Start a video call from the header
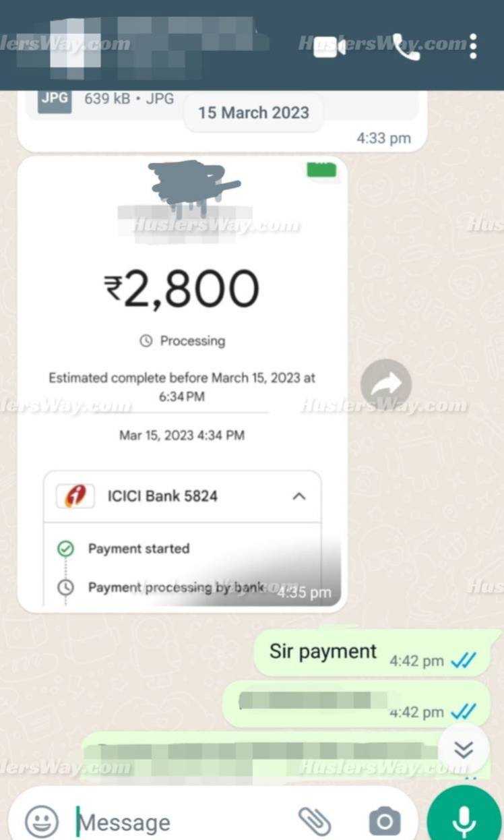 (329, 47)
